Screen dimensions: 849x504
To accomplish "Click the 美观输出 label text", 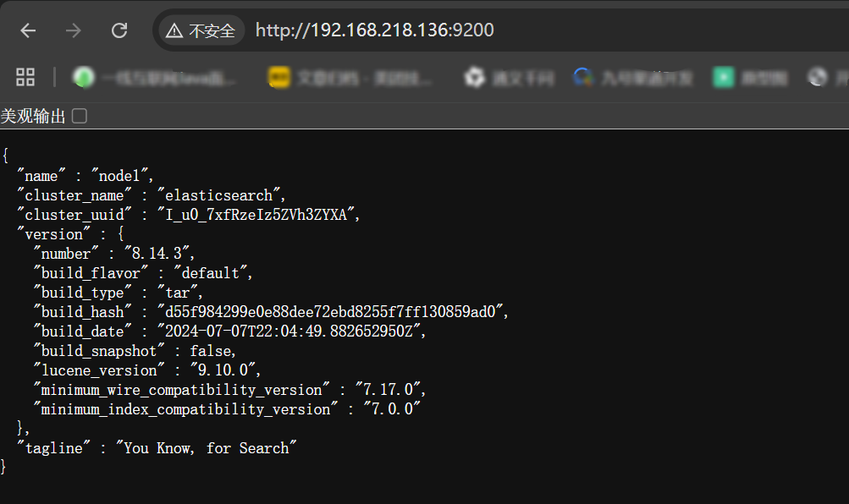I will tap(33, 117).
